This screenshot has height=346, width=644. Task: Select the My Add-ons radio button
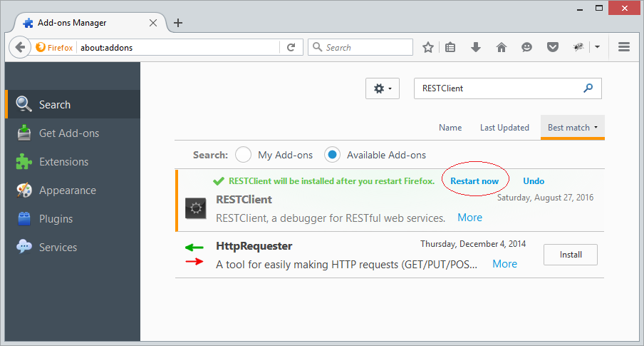coord(243,155)
